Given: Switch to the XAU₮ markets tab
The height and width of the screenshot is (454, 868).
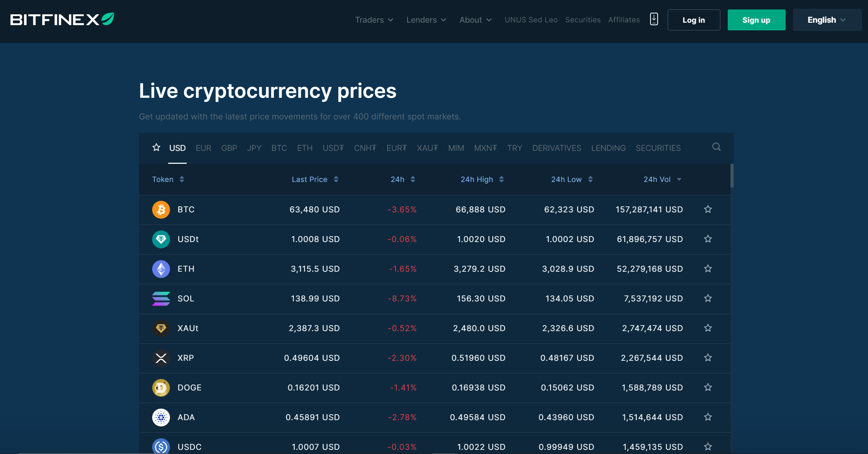Looking at the screenshot, I should click(x=427, y=148).
